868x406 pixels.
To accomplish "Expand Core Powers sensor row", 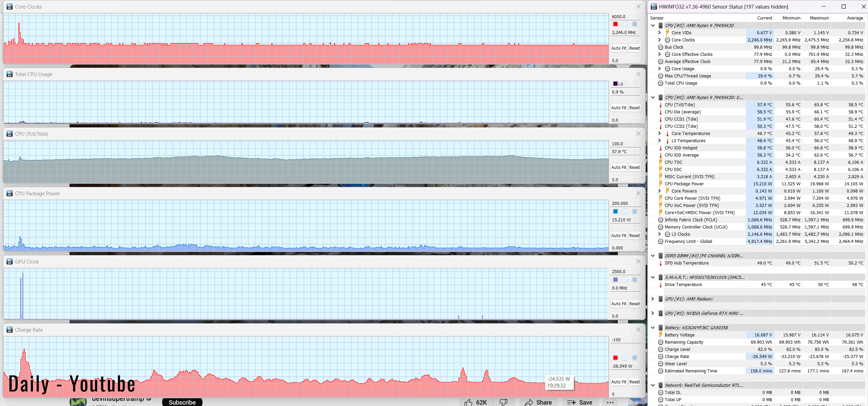I will pyautogui.click(x=660, y=191).
